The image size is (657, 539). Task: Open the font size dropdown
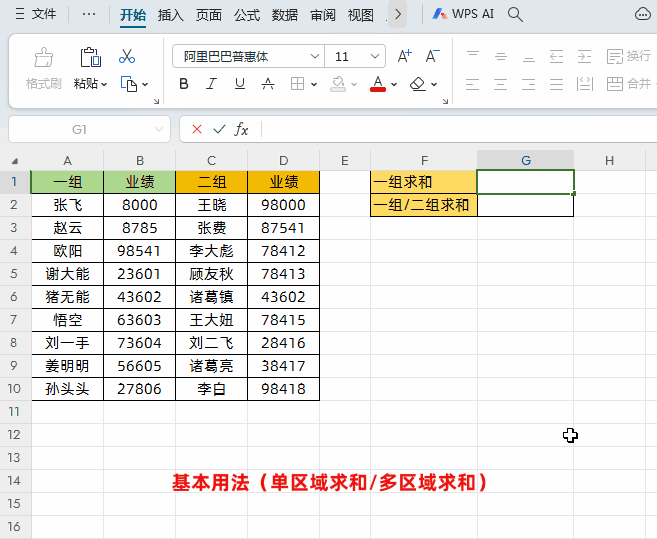click(375, 56)
